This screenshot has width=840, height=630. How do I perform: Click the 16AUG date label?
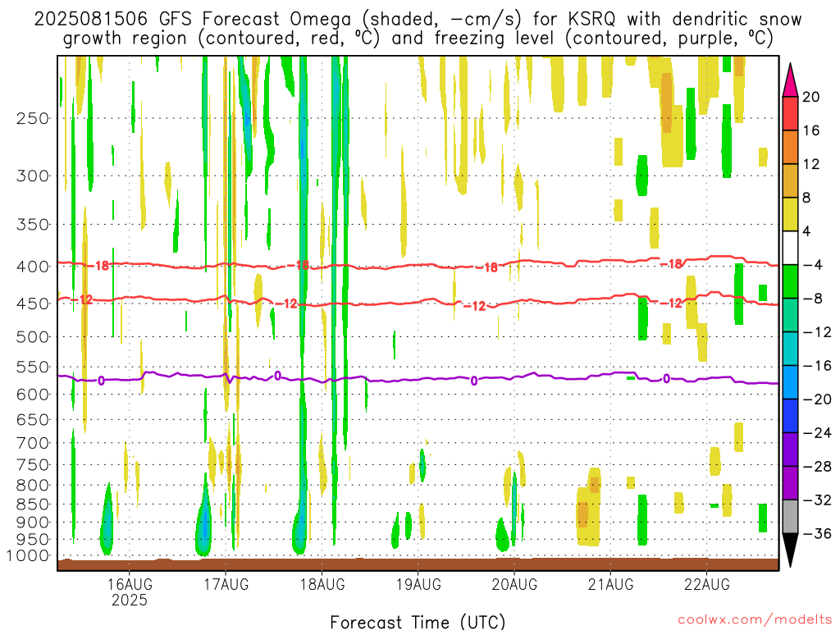point(129,584)
